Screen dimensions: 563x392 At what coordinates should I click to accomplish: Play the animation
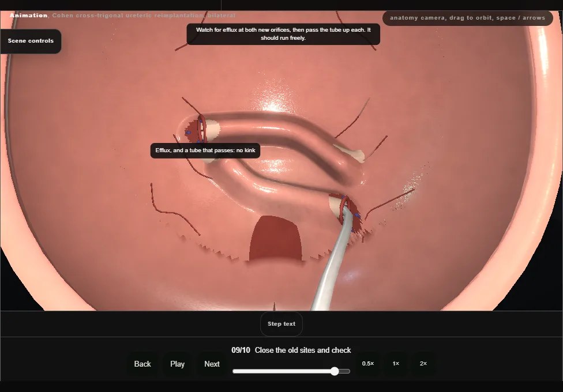[177, 364]
